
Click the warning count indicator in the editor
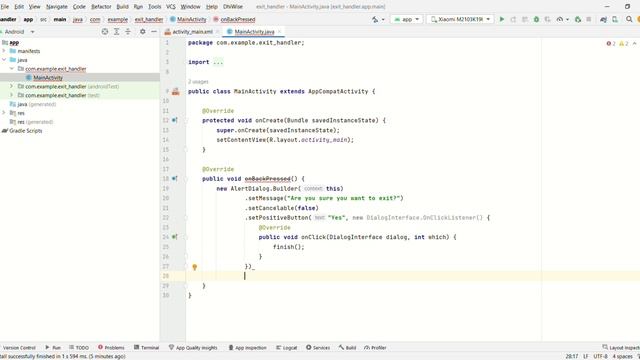tap(624, 44)
